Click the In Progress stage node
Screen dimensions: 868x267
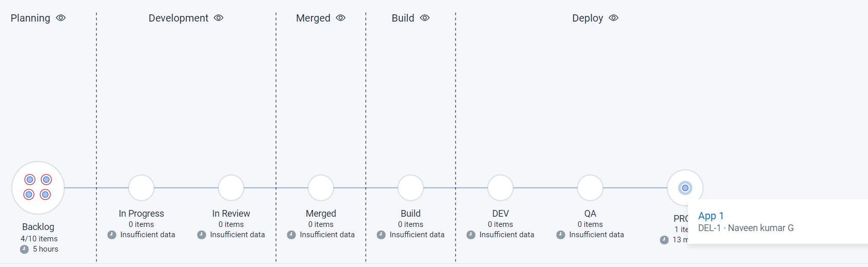point(141,188)
